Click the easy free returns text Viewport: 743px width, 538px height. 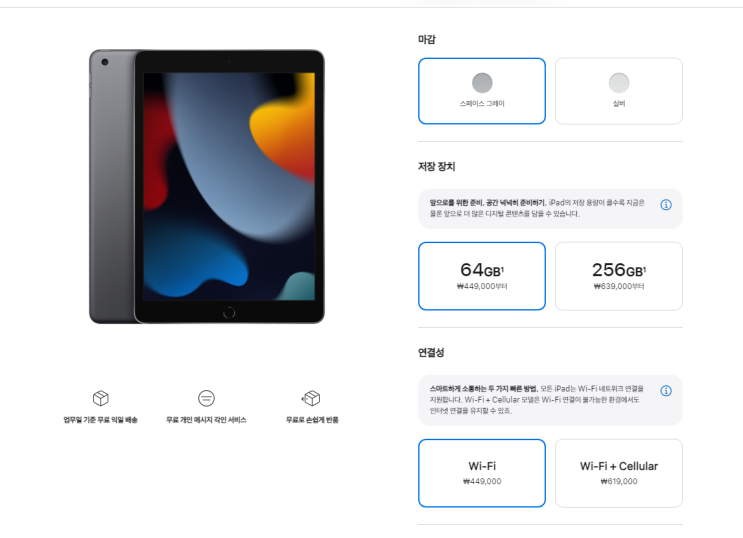[x=312, y=420]
